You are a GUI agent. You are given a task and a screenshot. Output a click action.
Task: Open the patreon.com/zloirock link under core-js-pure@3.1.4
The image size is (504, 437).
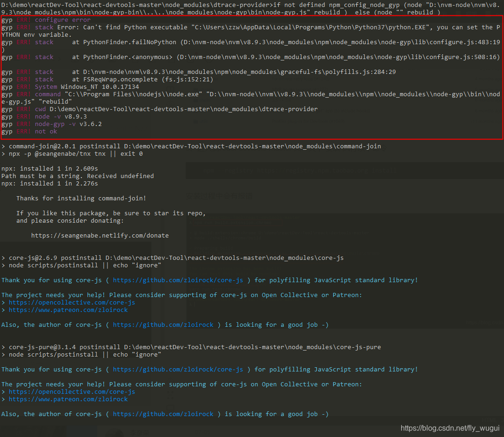(68, 399)
